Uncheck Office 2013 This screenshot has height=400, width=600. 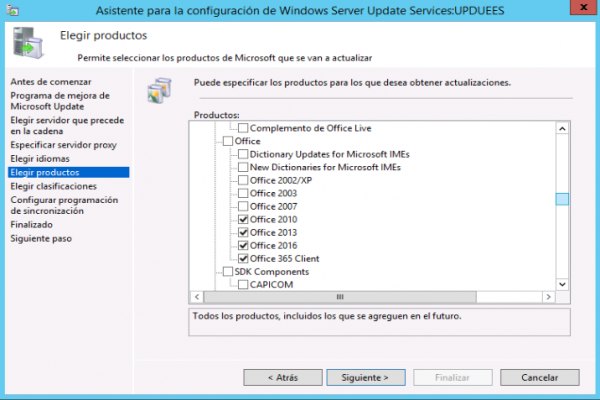tap(243, 232)
